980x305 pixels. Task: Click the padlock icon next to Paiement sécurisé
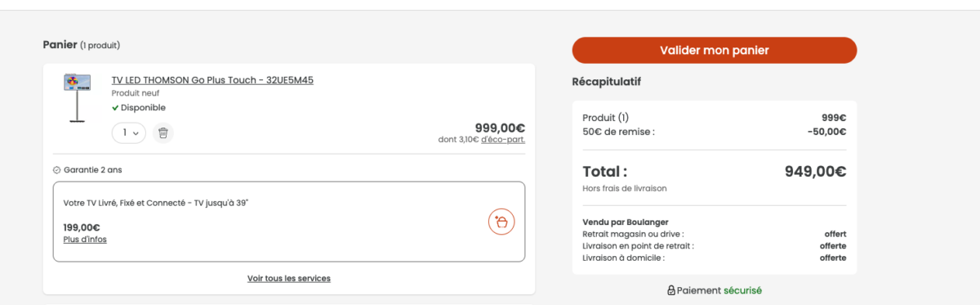coord(671,290)
